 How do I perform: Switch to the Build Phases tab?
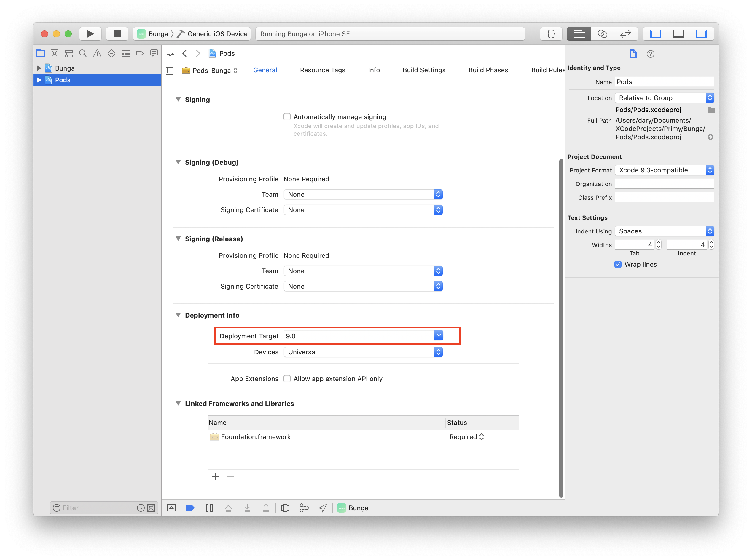(x=488, y=70)
